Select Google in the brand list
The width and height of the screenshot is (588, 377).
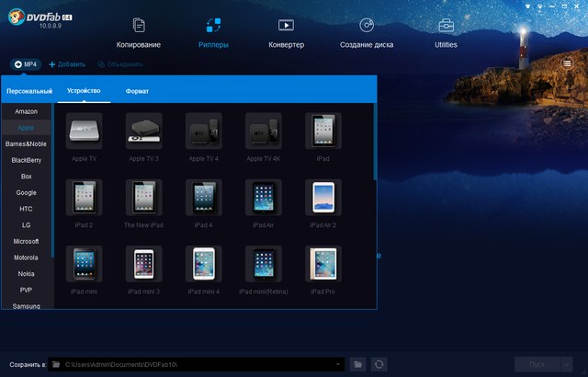(27, 193)
